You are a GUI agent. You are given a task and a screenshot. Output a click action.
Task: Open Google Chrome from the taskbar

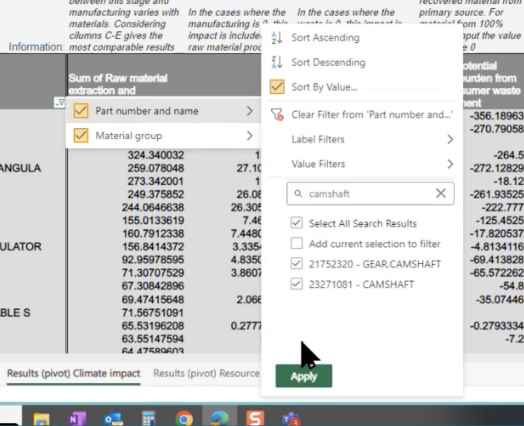pos(184,419)
